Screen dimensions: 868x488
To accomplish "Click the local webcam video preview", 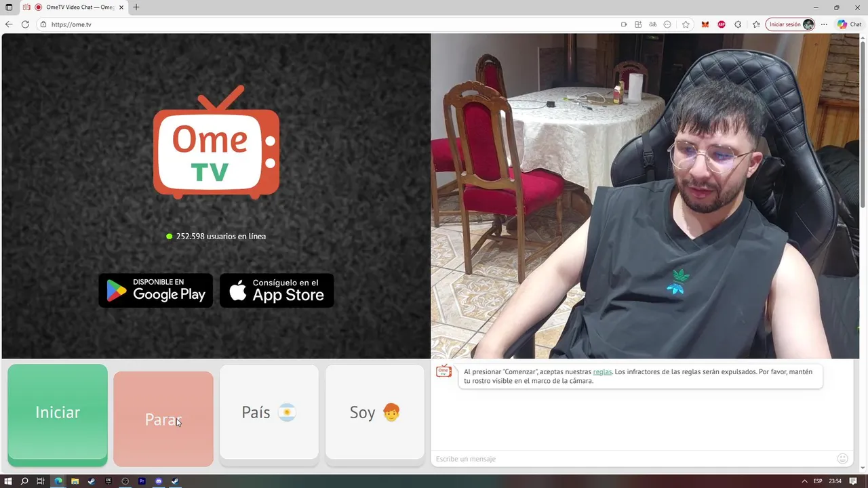I will (645, 196).
